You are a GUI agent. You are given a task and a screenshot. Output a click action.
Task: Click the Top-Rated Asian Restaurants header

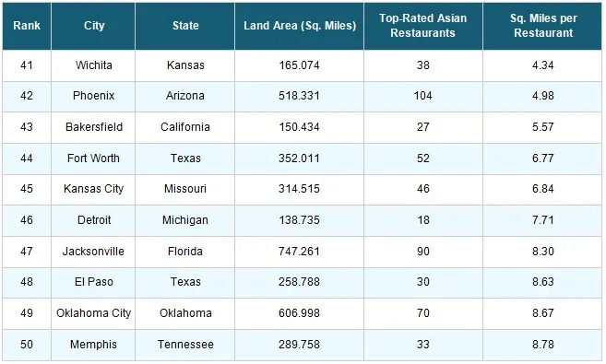click(423, 26)
